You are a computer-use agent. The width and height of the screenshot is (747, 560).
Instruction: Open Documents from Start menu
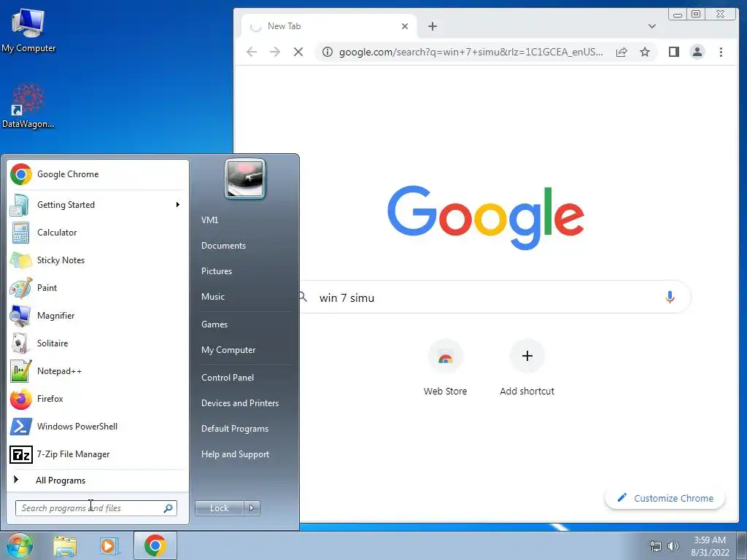pyautogui.click(x=223, y=246)
